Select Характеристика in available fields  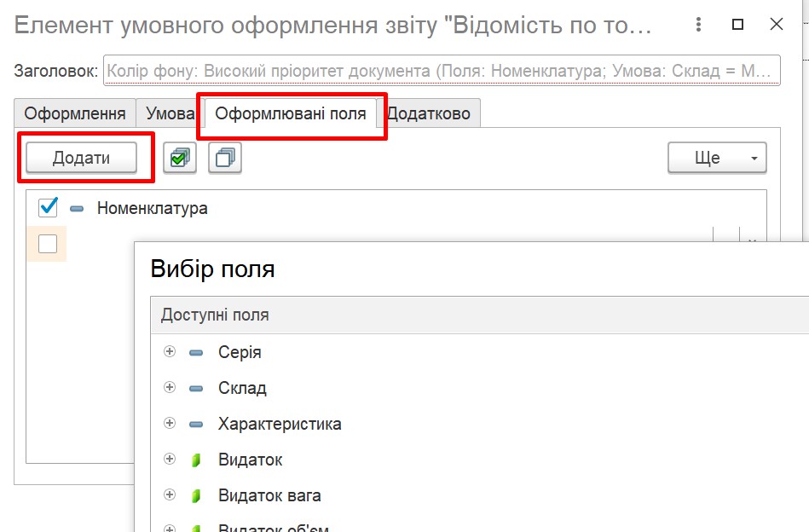pos(280,425)
